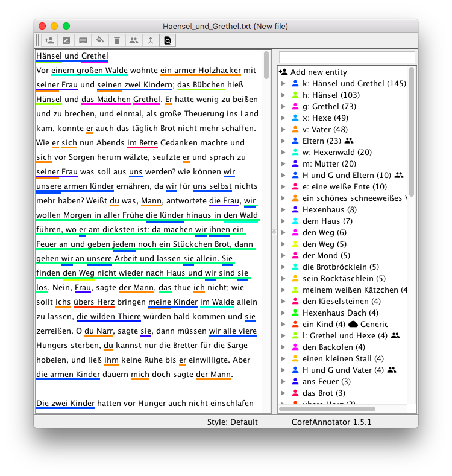Screen dimensions: 452x476
Task: Open the paint bucket entity color tool
Action: tap(100, 40)
